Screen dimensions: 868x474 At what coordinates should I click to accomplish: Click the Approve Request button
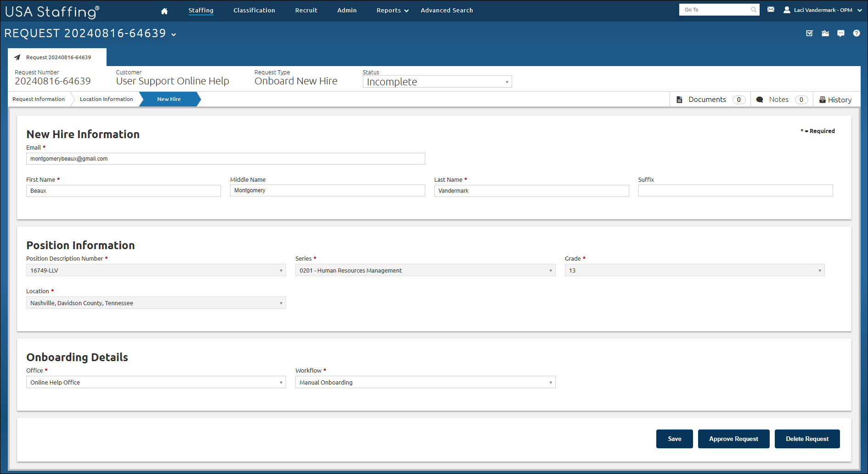(x=733, y=439)
